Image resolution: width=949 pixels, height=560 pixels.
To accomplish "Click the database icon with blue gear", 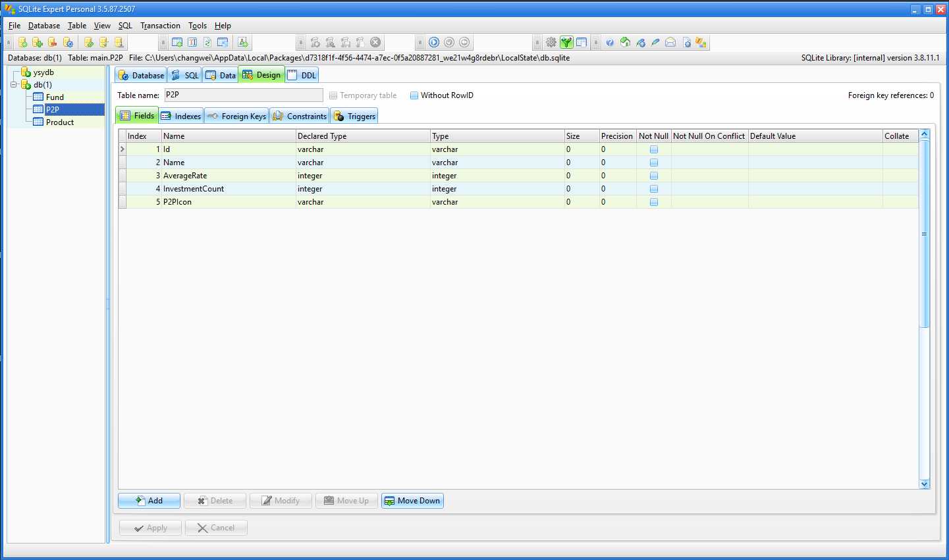I will tap(68, 42).
